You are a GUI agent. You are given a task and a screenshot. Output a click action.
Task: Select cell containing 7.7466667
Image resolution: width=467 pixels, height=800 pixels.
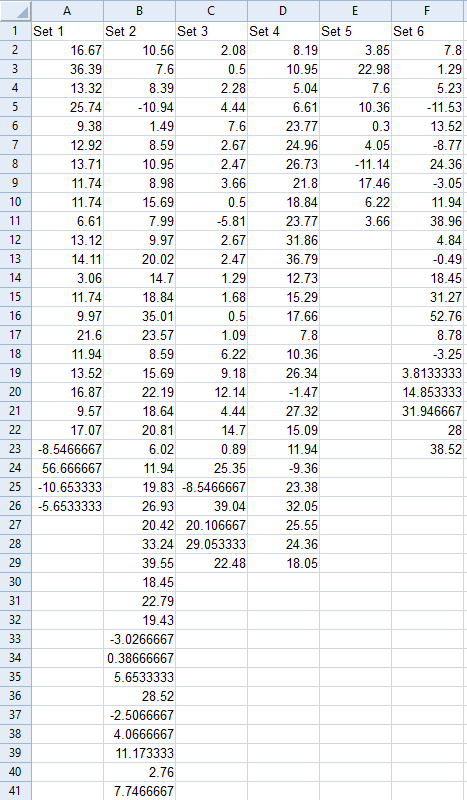[139, 791]
